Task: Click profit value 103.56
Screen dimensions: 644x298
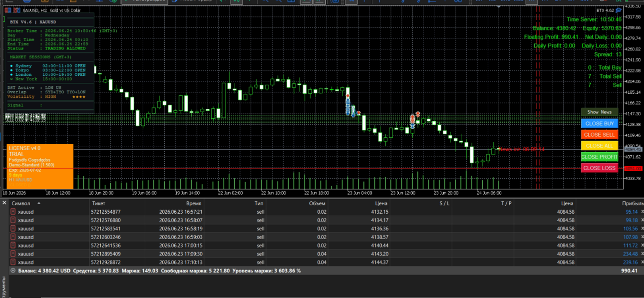Action: [x=631, y=229]
